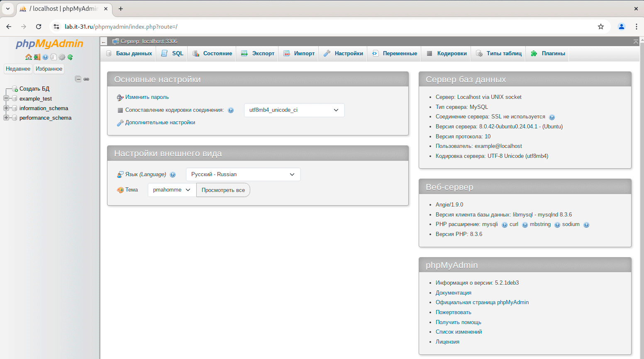Open the Типы таблиц tab
Screen dimensions: 644x359
click(499, 54)
